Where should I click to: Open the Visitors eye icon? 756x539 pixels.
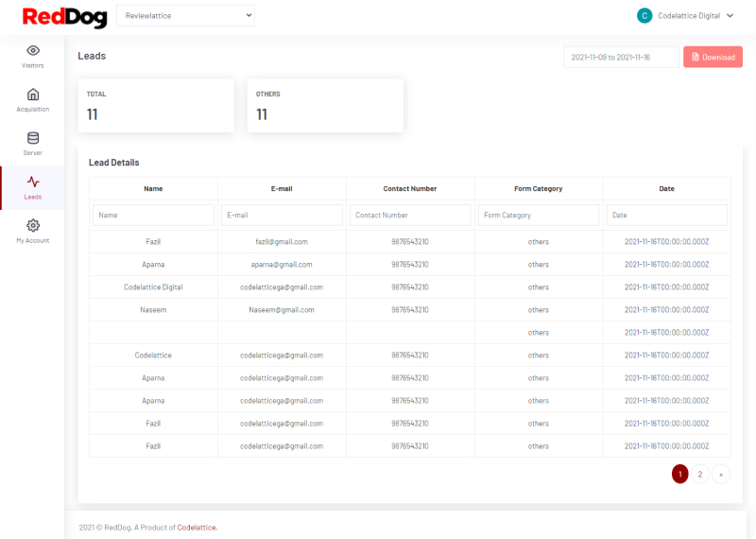pyautogui.click(x=33, y=51)
